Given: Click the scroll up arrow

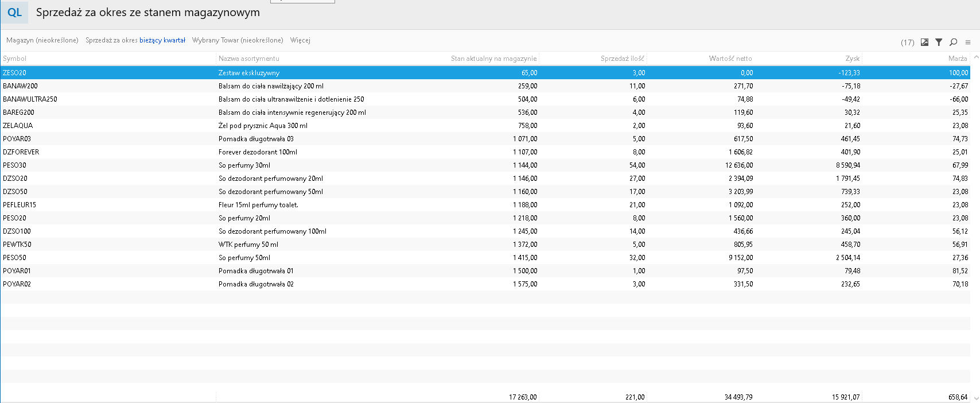Looking at the screenshot, I should [977, 57].
